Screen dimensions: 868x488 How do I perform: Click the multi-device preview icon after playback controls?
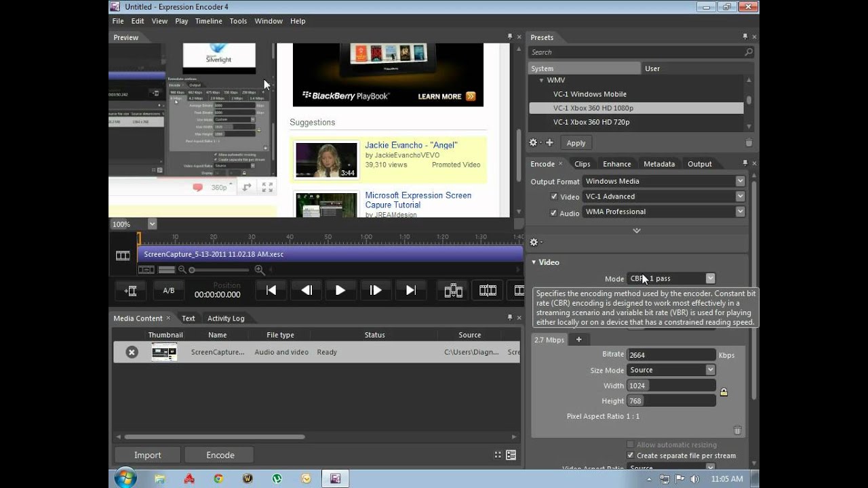click(453, 291)
